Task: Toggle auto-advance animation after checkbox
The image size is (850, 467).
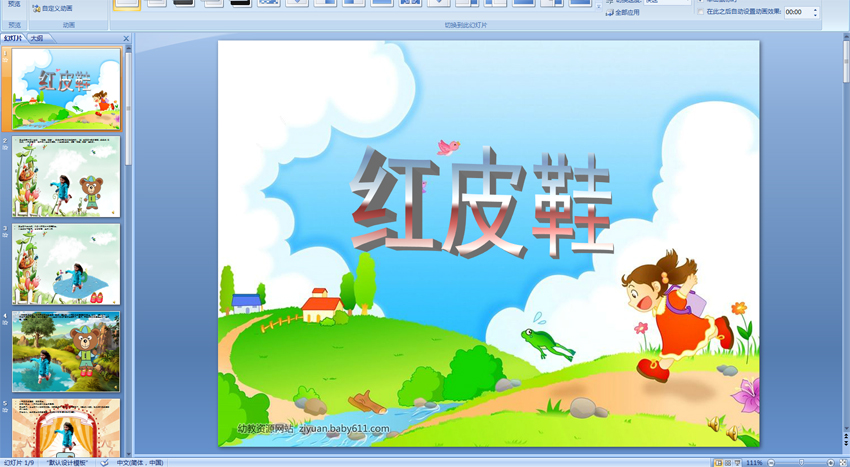Action: click(x=700, y=12)
